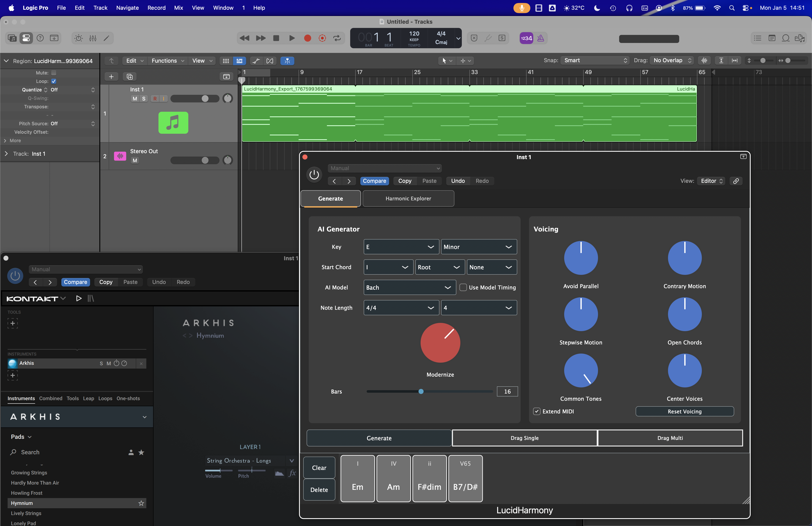This screenshot has width=812, height=526.
Task: Open the Key root note dropdown showing E
Action: [401, 247]
